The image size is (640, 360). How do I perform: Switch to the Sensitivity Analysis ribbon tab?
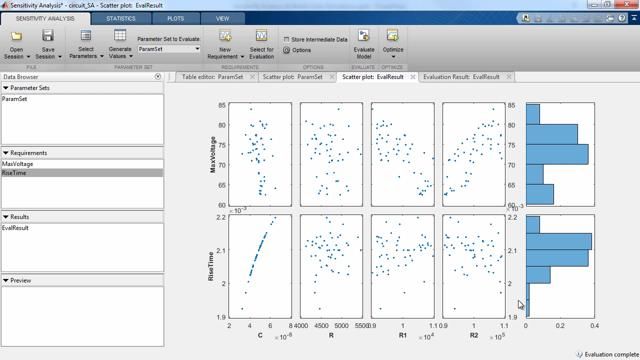tap(45, 19)
